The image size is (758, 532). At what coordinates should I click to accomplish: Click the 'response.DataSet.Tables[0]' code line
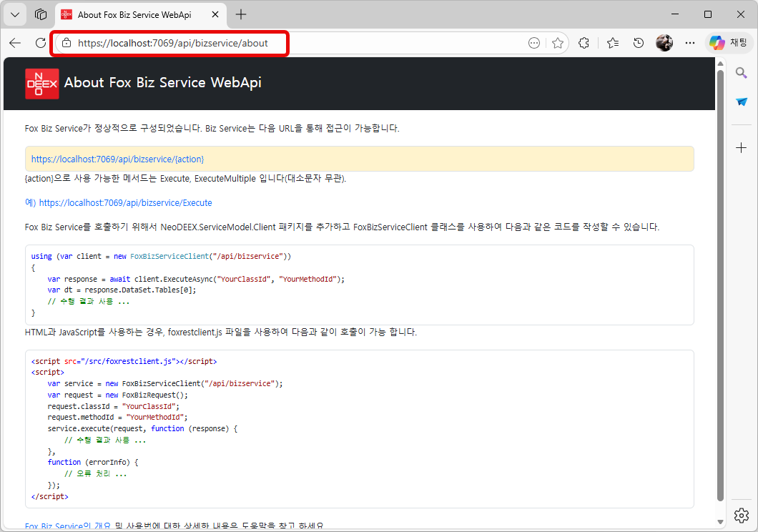[122, 290]
